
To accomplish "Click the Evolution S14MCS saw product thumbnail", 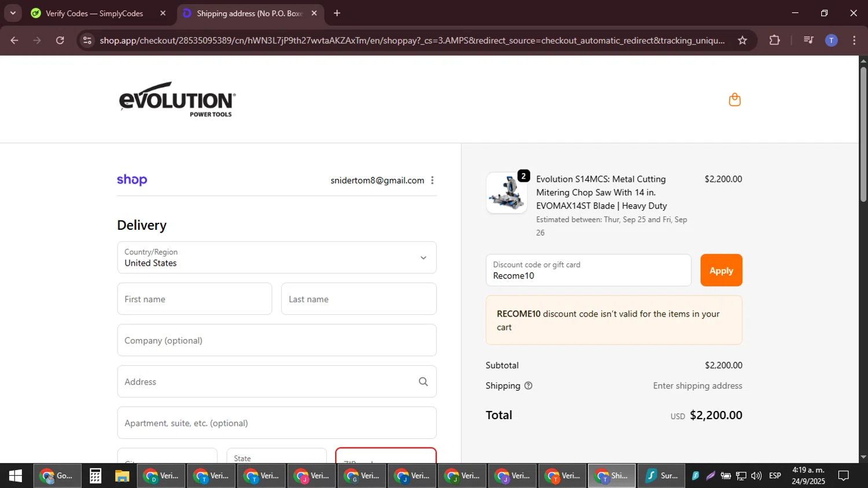I will [x=506, y=193].
